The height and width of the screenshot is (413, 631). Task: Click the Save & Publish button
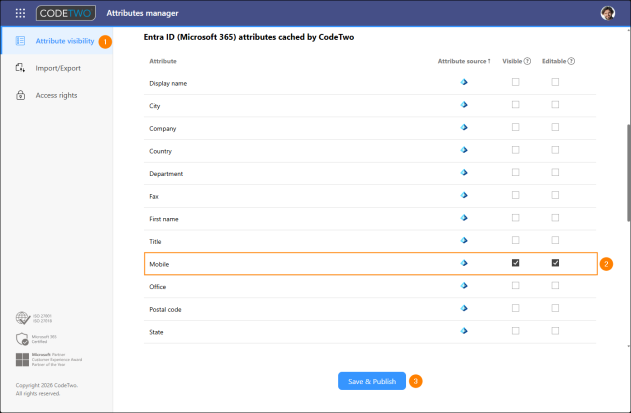pyautogui.click(x=372, y=381)
